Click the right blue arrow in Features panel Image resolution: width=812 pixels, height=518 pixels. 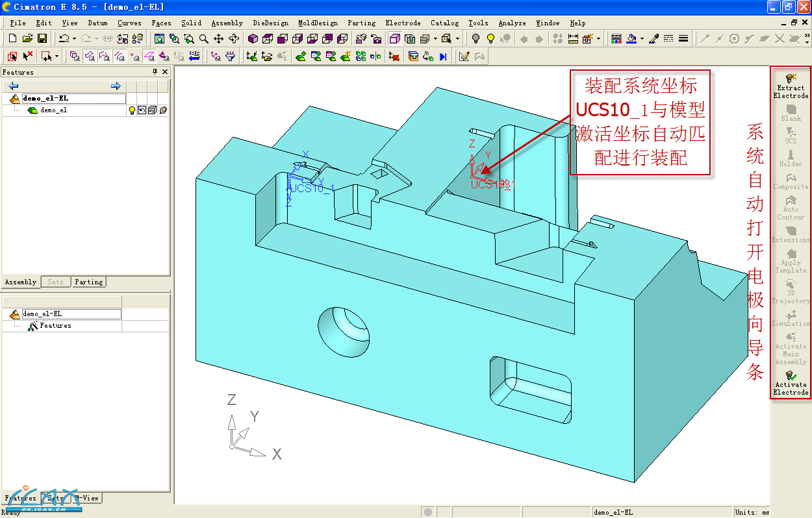tap(116, 86)
